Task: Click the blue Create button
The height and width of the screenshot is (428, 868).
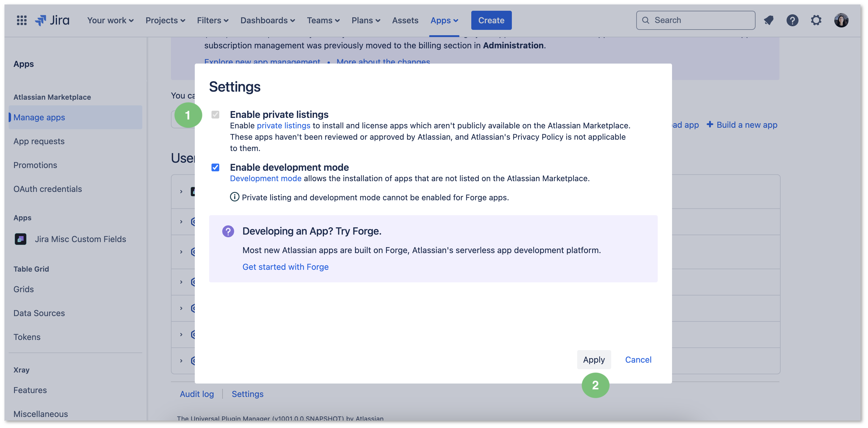Action: (x=491, y=20)
